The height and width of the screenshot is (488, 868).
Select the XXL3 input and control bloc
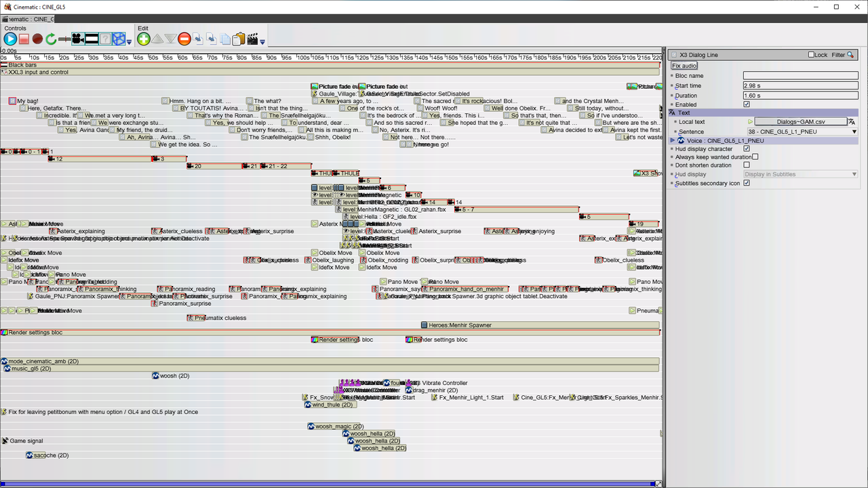[x=330, y=72]
